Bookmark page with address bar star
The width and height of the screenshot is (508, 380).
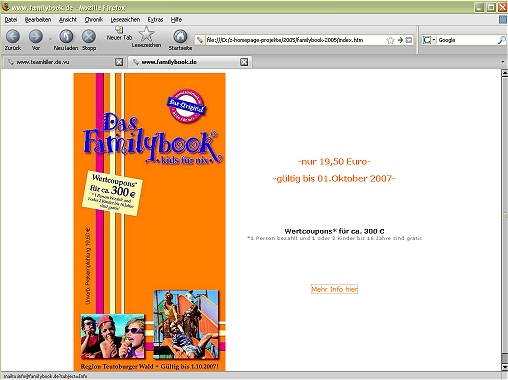point(390,40)
